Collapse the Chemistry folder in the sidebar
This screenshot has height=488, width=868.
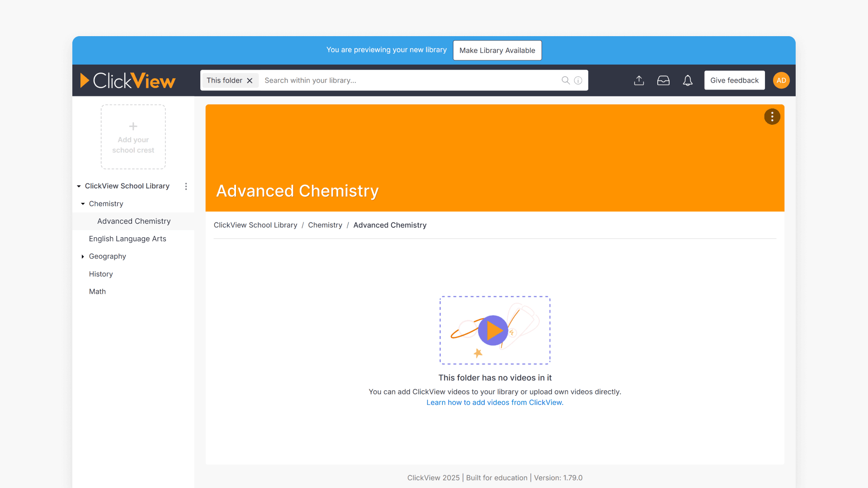tap(83, 203)
